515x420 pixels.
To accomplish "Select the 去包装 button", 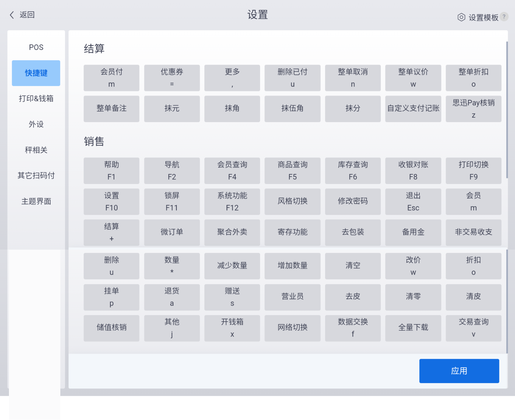I will pos(353,233).
